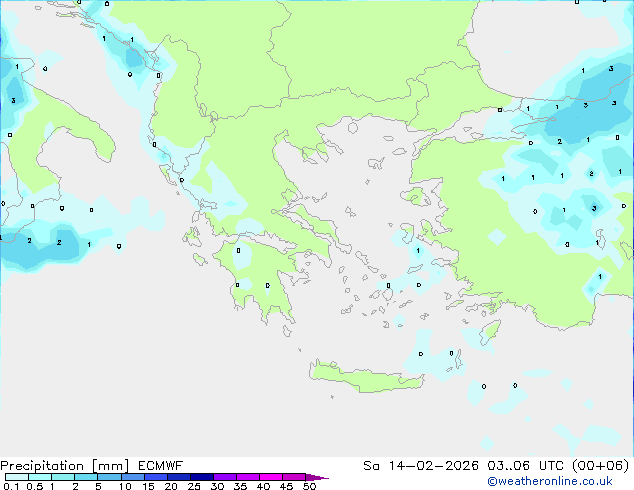Click the '10' legend scale label
Image resolution: width=634 pixels, height=490 pixels.
click(125, 486)
